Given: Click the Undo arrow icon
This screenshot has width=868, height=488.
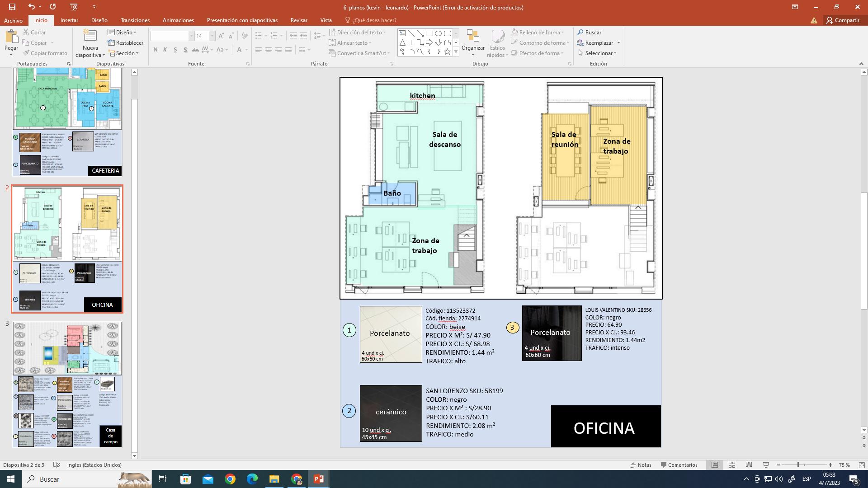Looking at the screenshot, I should pyautogui.click(x=31, y=7).
